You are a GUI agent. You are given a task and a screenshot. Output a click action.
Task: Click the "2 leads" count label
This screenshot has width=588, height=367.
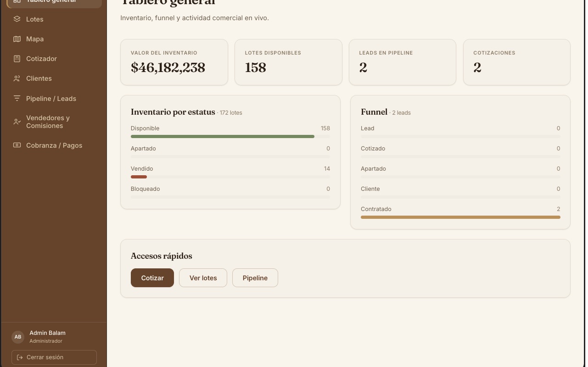point(402,113)
